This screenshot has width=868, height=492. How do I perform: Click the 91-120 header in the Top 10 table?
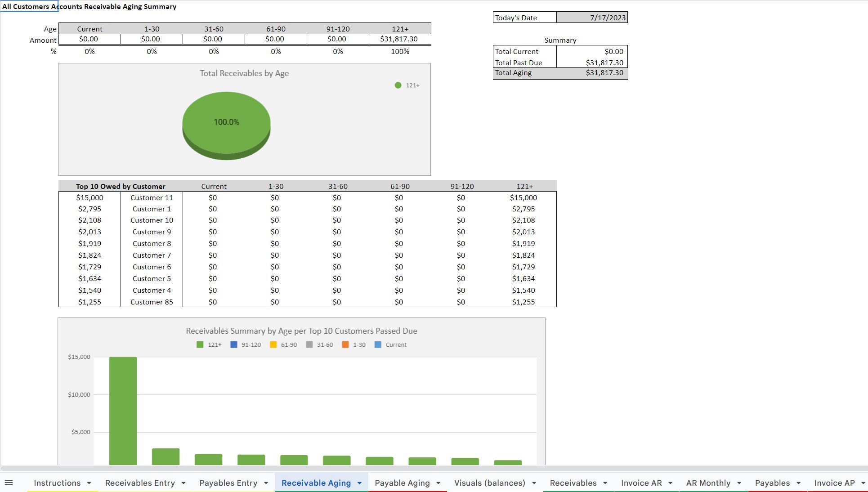[x=462, y=186]
